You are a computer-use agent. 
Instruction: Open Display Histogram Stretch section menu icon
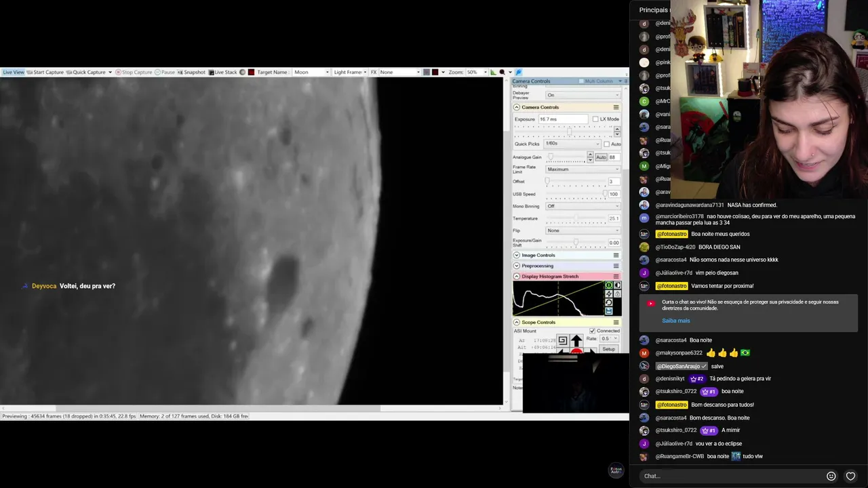click(616, 277)
